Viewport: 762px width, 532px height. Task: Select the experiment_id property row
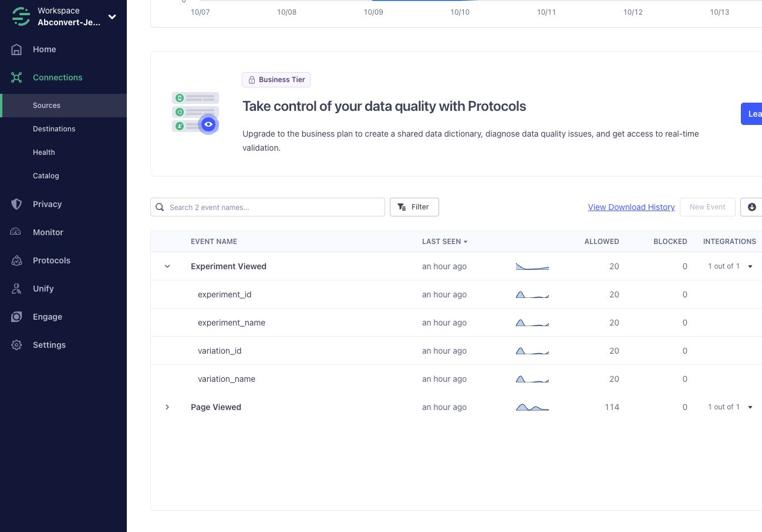click(x=456, y=294)
